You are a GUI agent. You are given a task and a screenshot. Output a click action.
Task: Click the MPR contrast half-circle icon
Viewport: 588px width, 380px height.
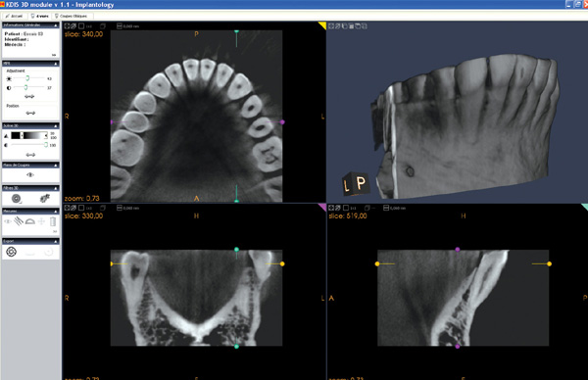coord(9,88)
